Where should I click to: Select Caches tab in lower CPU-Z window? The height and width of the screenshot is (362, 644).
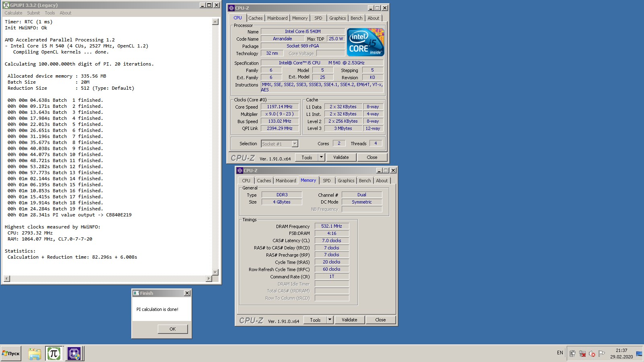(x=264, y=181)
